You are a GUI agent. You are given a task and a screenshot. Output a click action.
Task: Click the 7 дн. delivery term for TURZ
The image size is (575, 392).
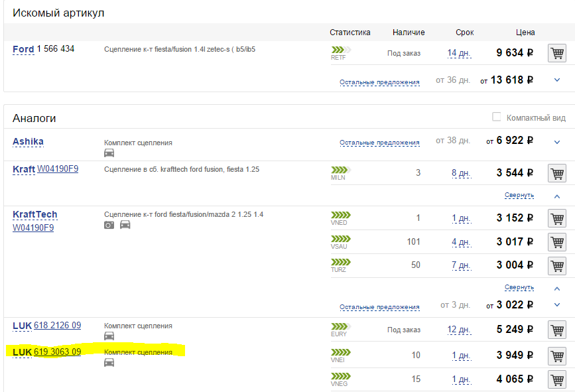(x=462, y=265)
